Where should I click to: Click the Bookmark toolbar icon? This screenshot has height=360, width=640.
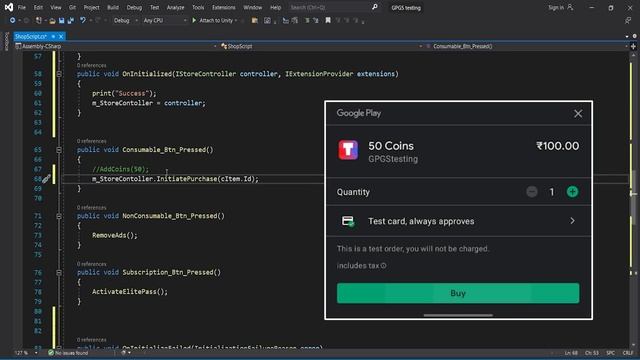[x=328, y=20]
